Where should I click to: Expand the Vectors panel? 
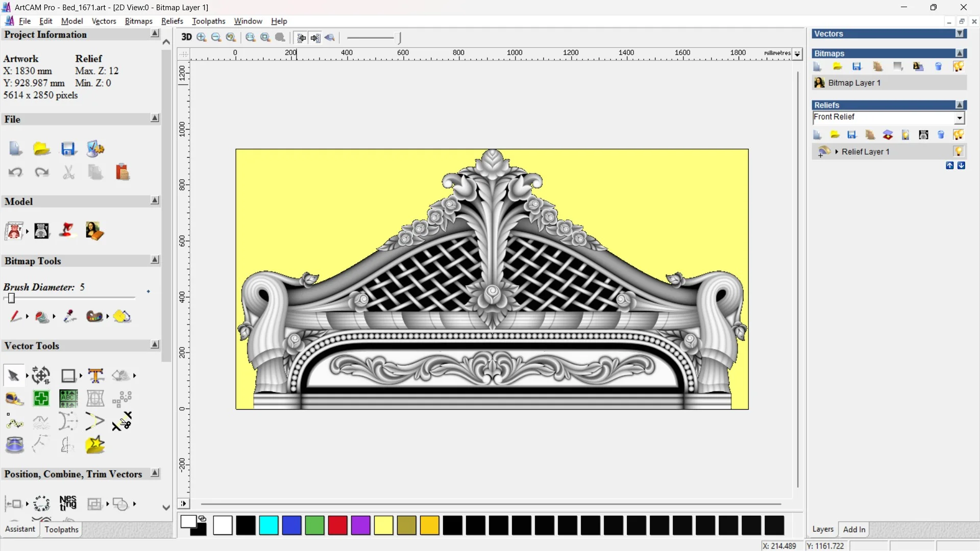[960, 34]
